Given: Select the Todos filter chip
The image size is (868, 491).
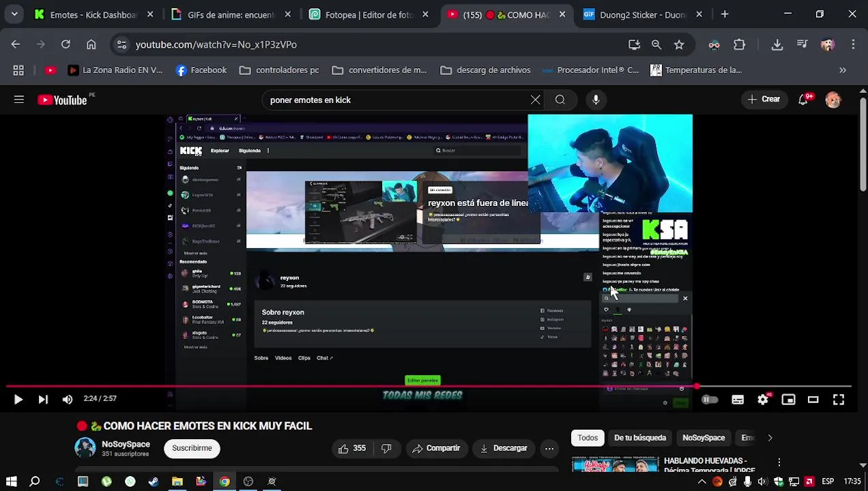Looking at the screenshot, I should click(588, 438).
